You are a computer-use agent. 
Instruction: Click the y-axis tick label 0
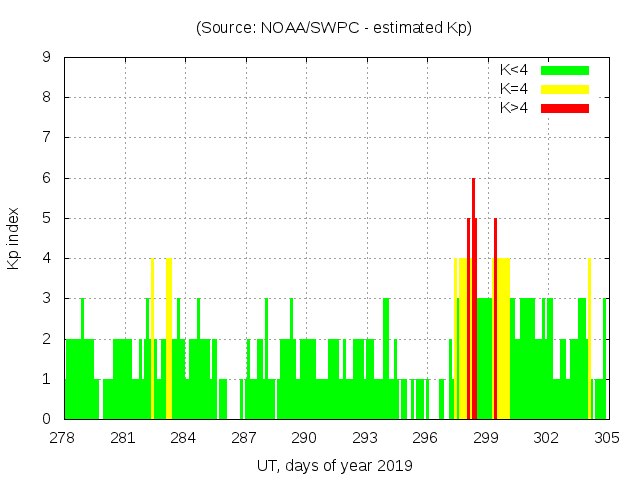pyautogui.click(x=47, y=419)
